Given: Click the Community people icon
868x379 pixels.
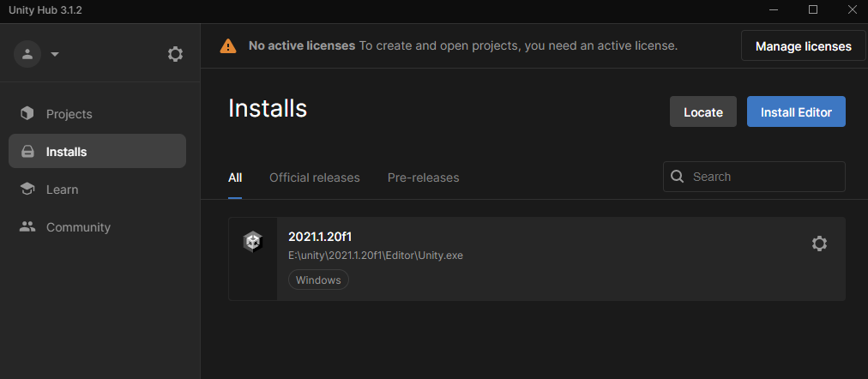Looking at the screenshot, I should click(x=27, y=227).
